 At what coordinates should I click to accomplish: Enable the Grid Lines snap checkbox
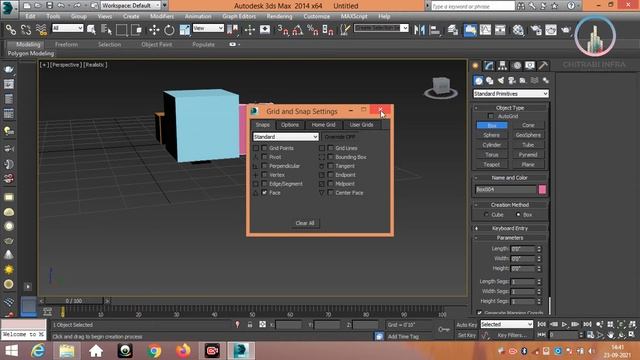(331, 148)
